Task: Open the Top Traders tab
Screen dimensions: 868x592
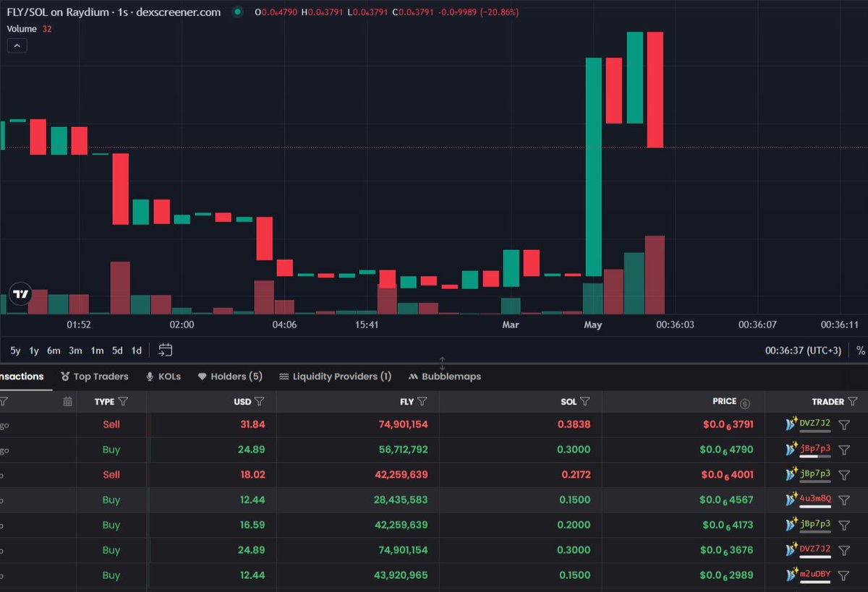Action: [x=95, y=377]
